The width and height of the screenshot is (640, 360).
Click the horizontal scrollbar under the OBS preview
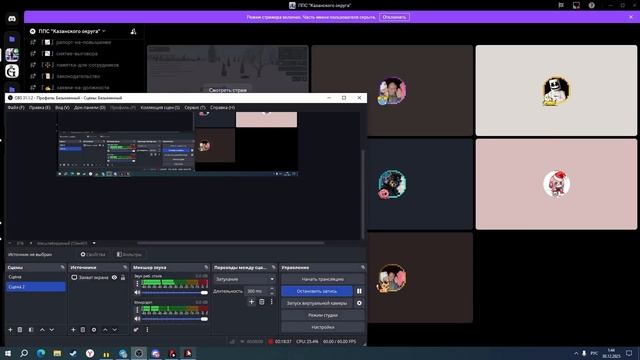point(231,243)
